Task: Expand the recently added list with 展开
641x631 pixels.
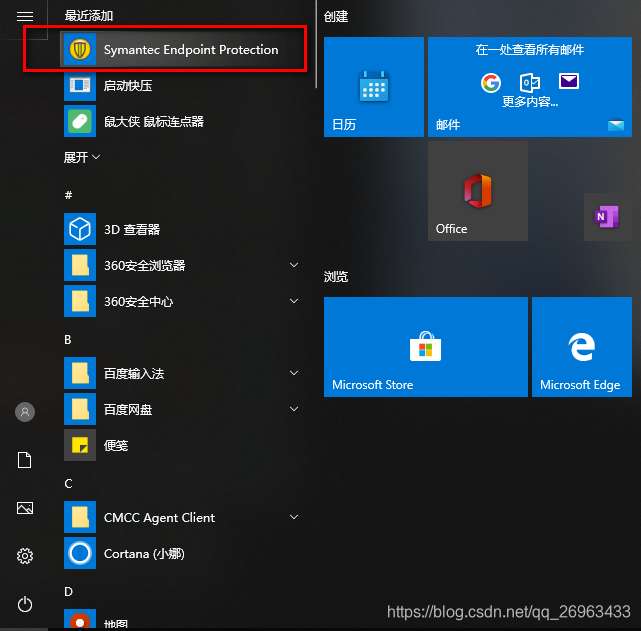Action: 82,157
